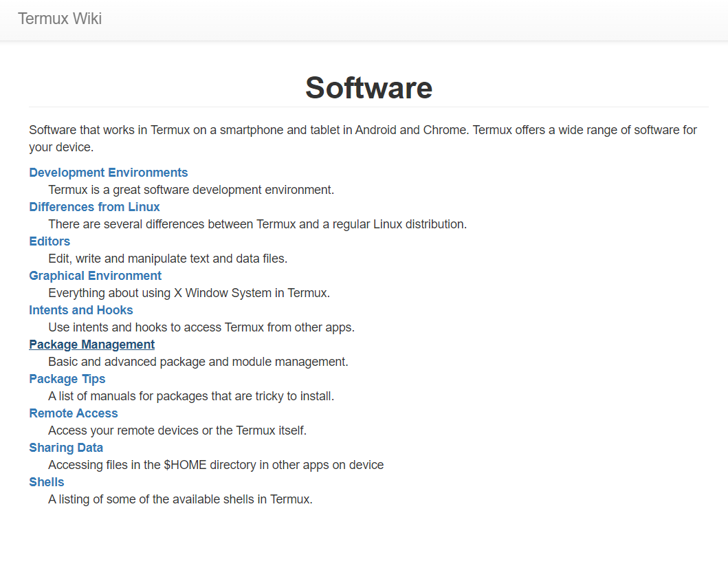This screenshot has width=728, height=566.
Task: Visit the Intents and Hooks page
Action: click(x=81, y=310)
